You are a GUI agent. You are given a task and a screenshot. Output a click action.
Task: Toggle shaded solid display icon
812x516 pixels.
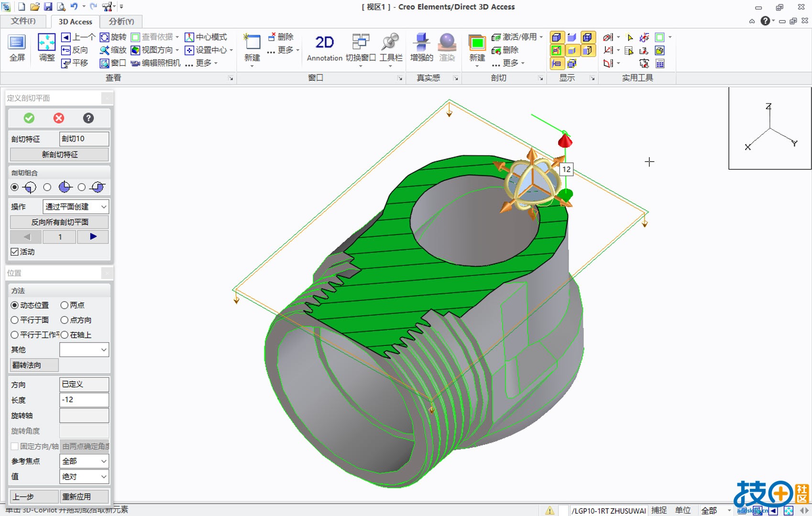pyautogui.click(x=556, y=37)
